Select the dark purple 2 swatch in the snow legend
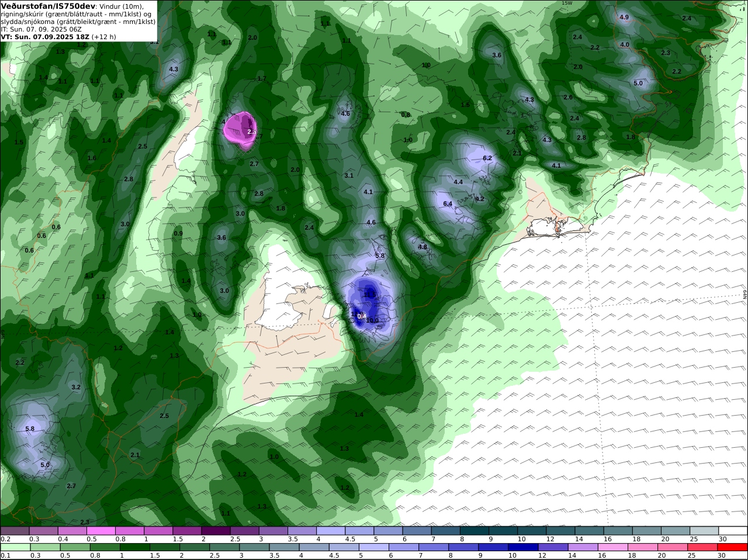Image resolution: width=748 pixels, height=560 pixels. [x=216, y=531]
